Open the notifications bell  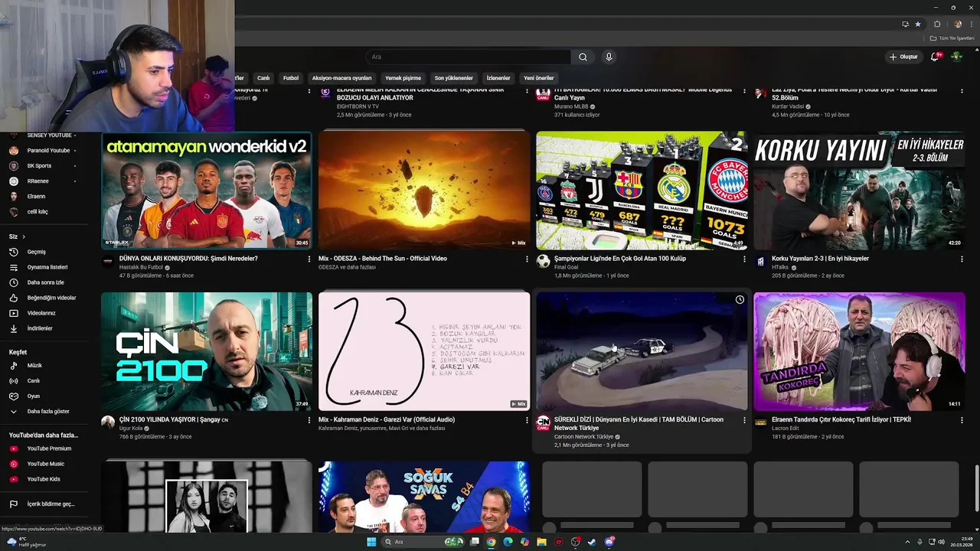935,57
